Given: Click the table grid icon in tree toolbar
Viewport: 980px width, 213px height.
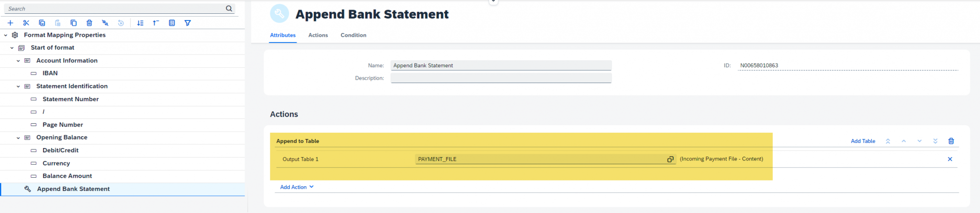Looking at the screenshot, I should [x=172, y=23].
